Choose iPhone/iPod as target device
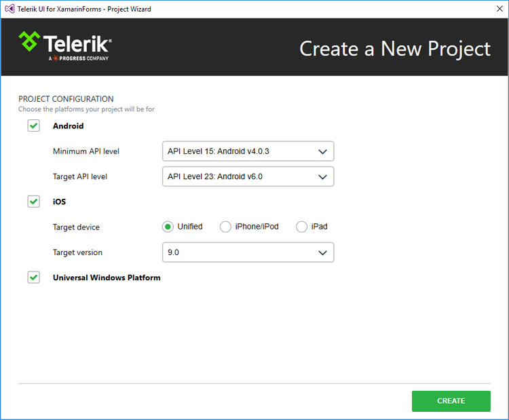Screen dimensions: 509x420 click(225, 227)
